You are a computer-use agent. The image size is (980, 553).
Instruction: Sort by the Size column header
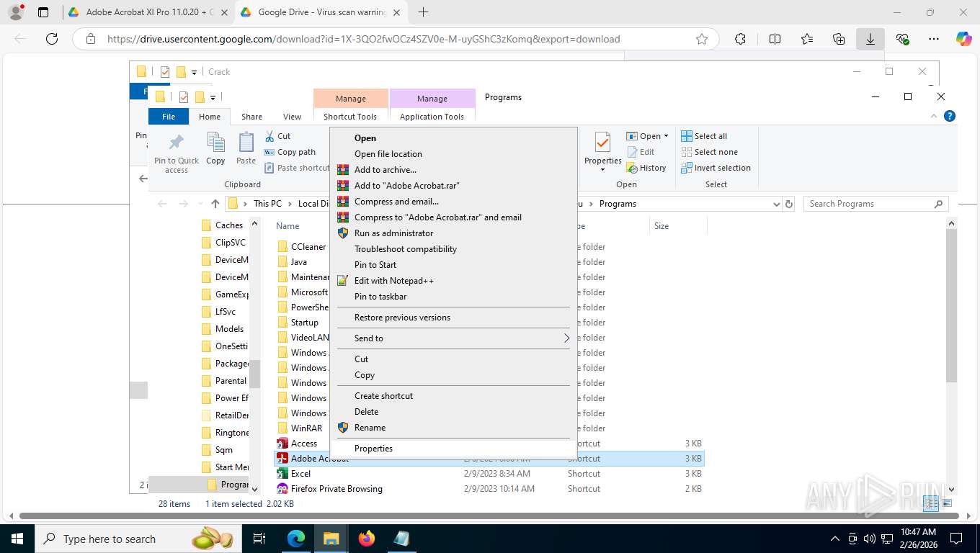(x=677, y=226)
